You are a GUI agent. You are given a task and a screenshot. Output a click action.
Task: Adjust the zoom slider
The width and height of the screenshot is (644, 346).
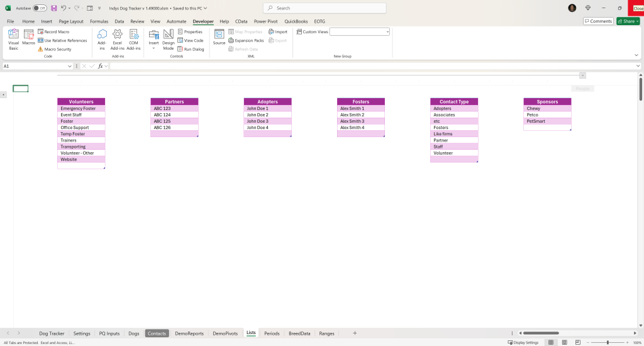(x=608, y=342)
